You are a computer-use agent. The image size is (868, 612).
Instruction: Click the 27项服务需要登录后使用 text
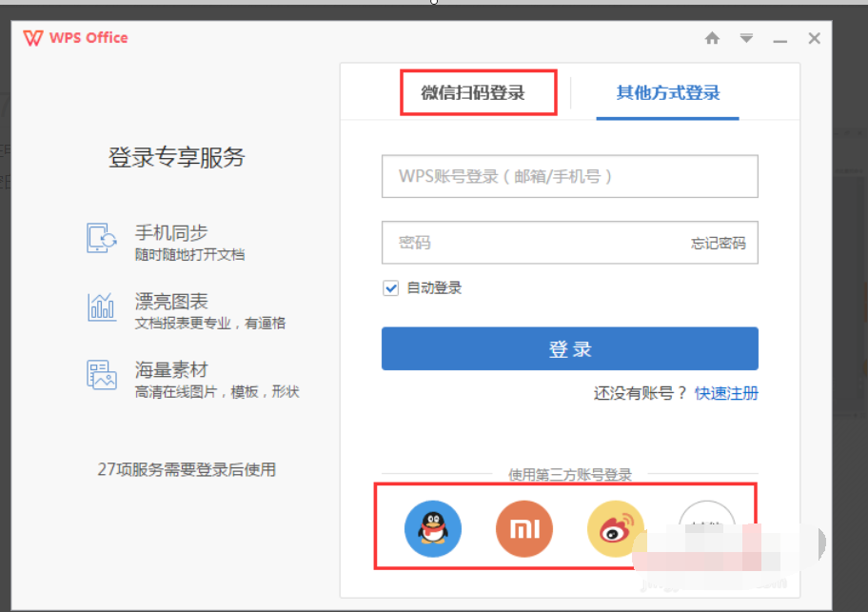pyautogui.click(x=187, y=470)
